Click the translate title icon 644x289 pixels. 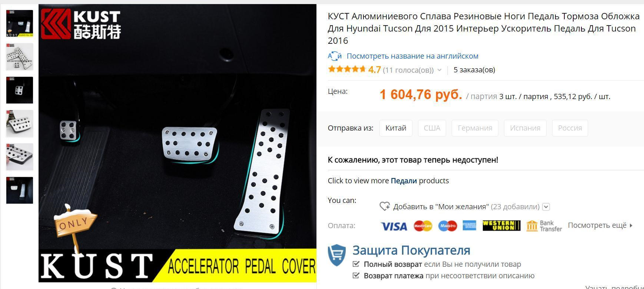(335, 56)
